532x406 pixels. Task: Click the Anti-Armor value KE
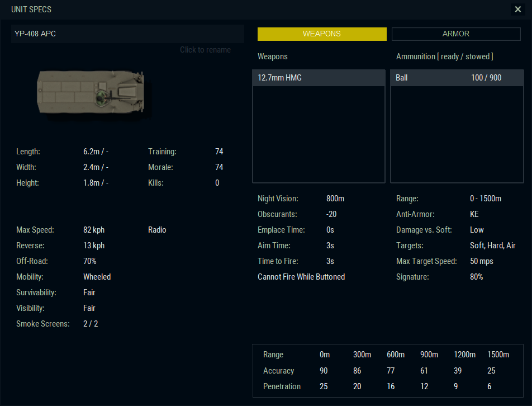(474, 214)
